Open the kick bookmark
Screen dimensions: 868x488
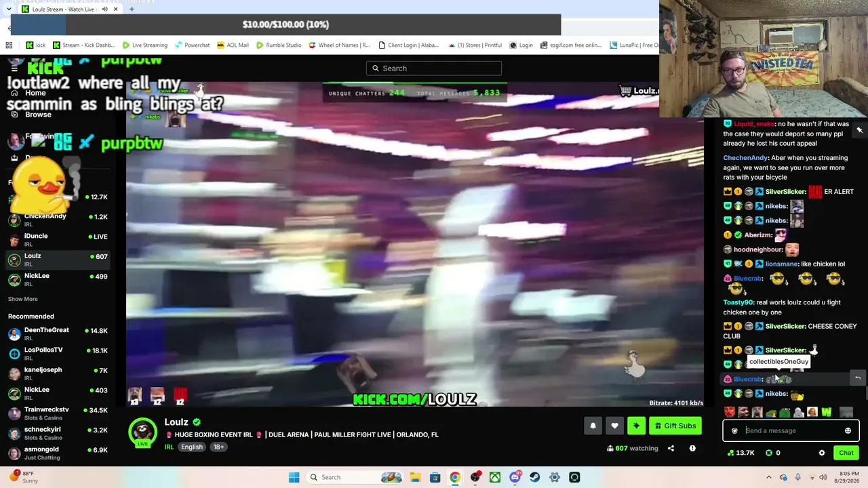pyautogui.click(x=36, y=45)
